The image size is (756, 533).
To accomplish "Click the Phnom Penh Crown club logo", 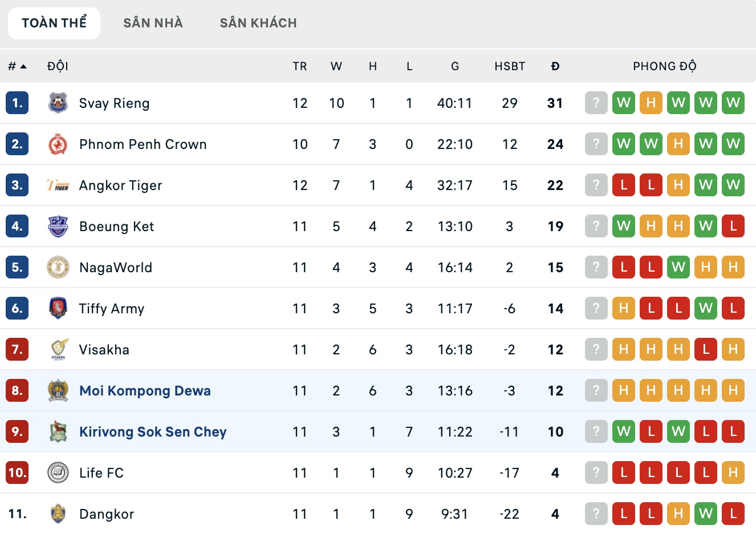I will tap(58, 144).
